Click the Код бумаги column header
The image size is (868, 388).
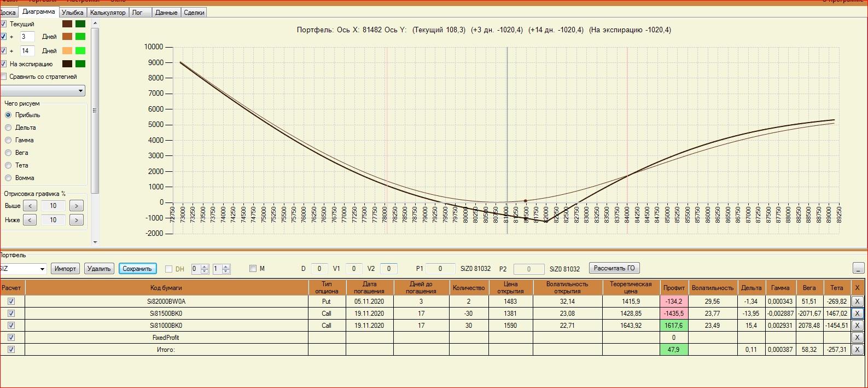[x=166, y=287]
